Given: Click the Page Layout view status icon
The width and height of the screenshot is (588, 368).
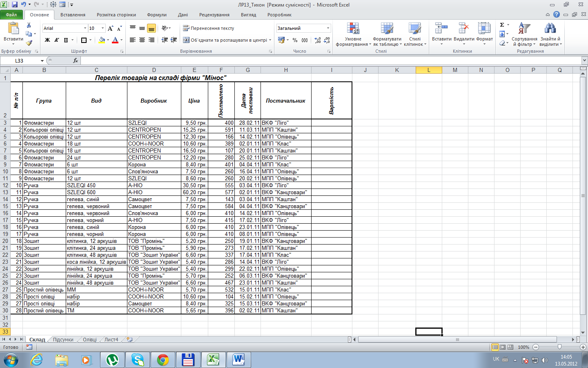Looking at the screenshot, I should coord(503,347).
